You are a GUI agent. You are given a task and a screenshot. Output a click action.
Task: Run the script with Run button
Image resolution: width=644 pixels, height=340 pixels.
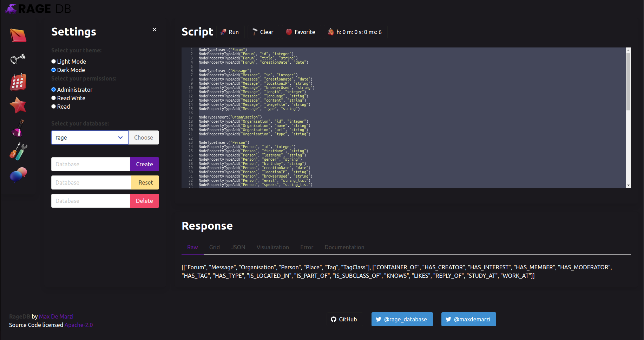[x=230, y=32]
